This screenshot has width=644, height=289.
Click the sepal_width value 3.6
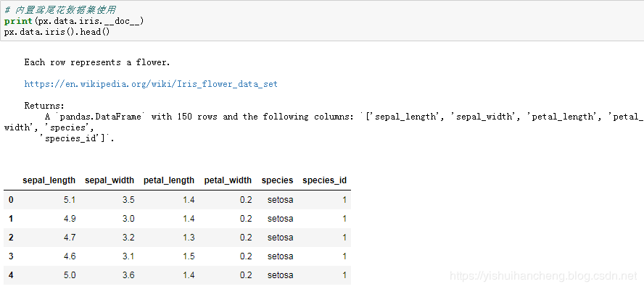128,275
